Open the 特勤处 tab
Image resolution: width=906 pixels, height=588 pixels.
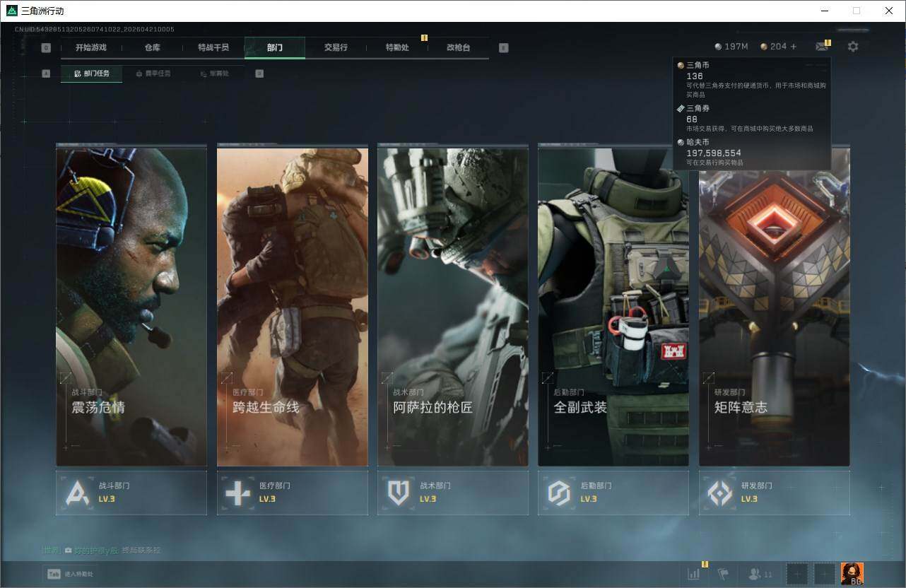(397, 47)
